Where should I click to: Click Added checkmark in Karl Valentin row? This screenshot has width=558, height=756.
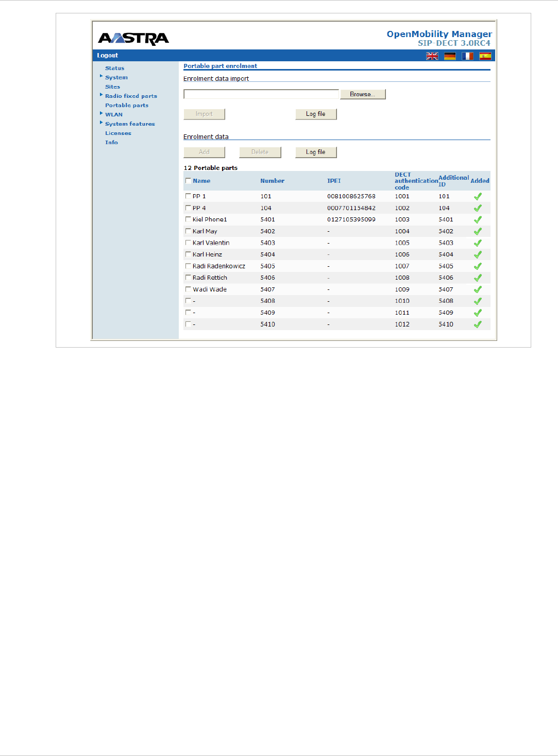478,243
